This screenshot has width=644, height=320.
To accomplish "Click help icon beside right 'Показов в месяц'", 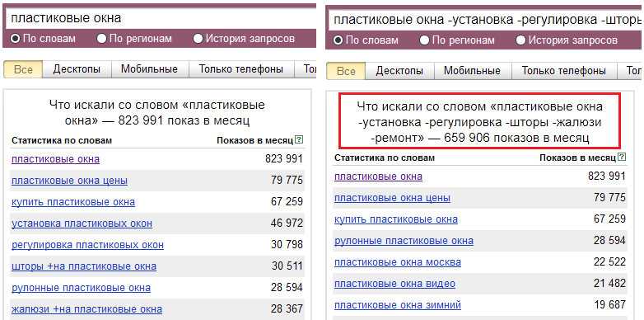I will pos(623,158).
